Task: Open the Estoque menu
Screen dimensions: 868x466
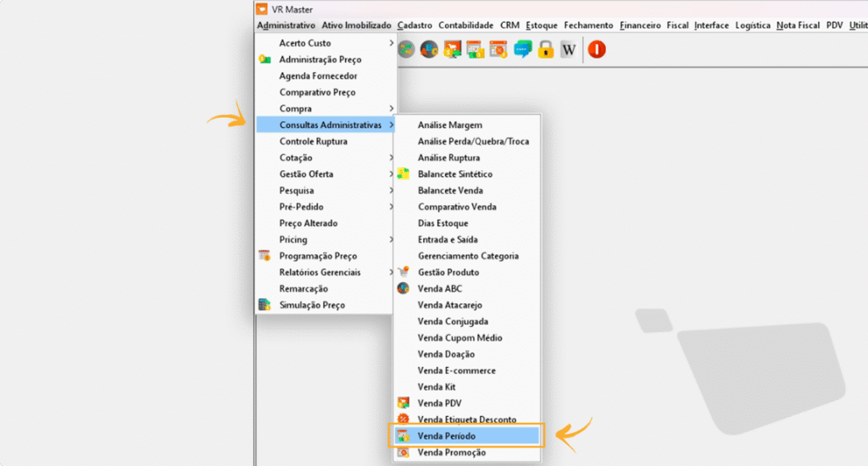Action: click(542, 25)
